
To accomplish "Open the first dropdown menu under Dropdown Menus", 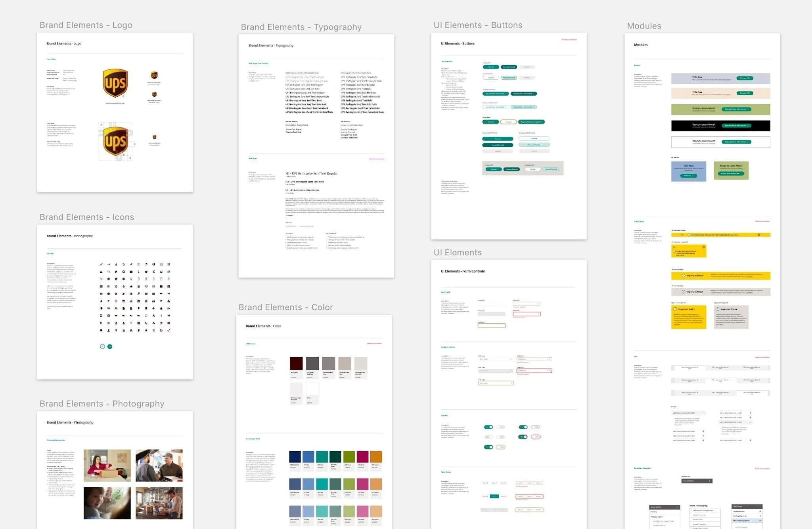I will pos(495,359).
